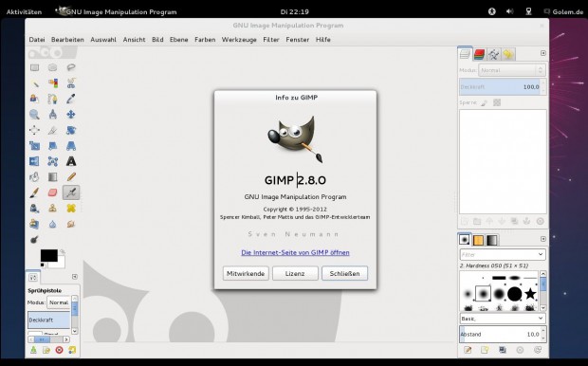This screenshot has width=588, height=366.
Task: Select the Blend gradient tool
Action: [x=52, y=176]
